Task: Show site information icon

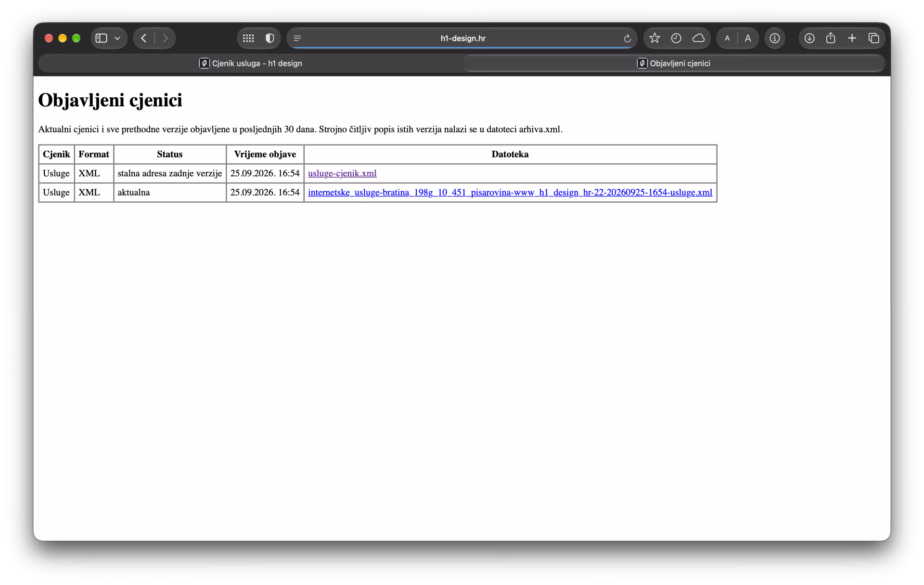Action: (x=774, y=38)
